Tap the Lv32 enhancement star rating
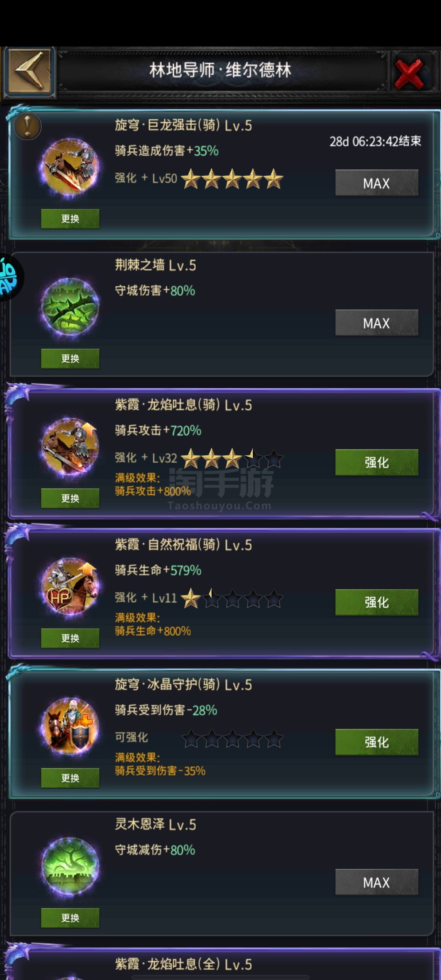441x980 pixels. tap(232, 458)
